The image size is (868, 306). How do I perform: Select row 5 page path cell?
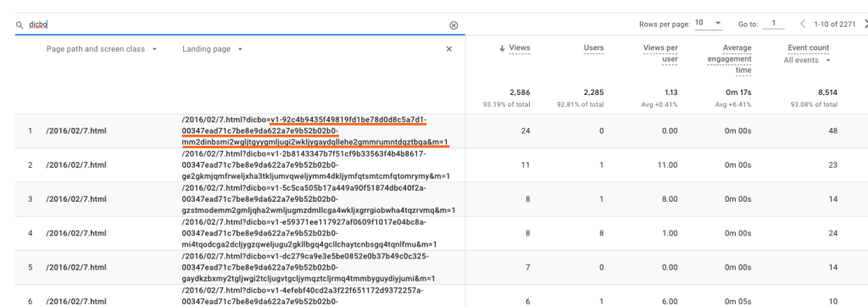pyautogui.click(x=76, y=267)
